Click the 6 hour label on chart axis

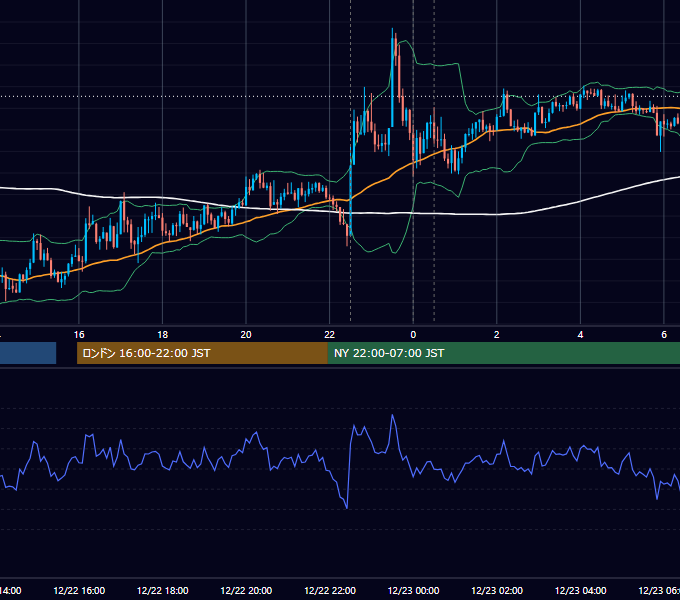tap(664, 334)
